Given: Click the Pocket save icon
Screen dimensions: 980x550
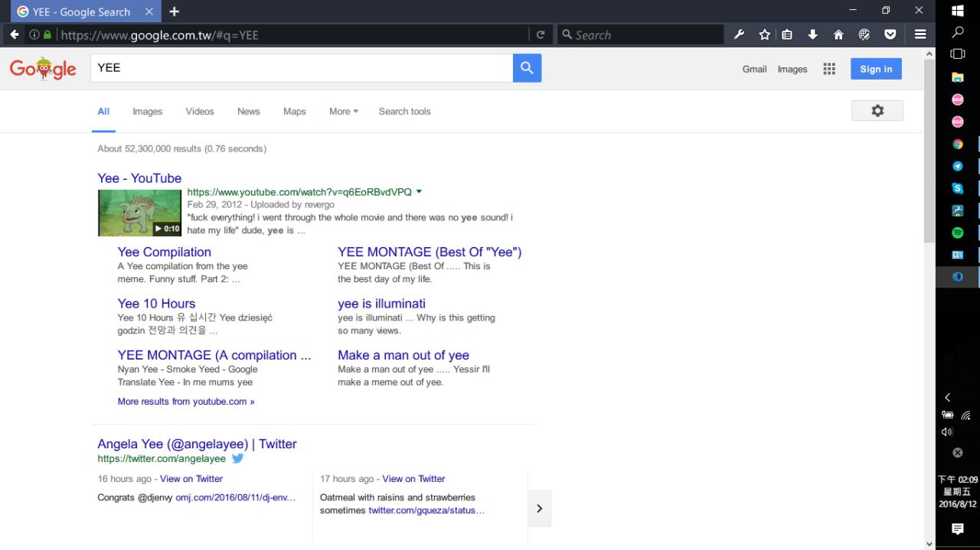Looking at the screenshot, I should coord(890,34).
